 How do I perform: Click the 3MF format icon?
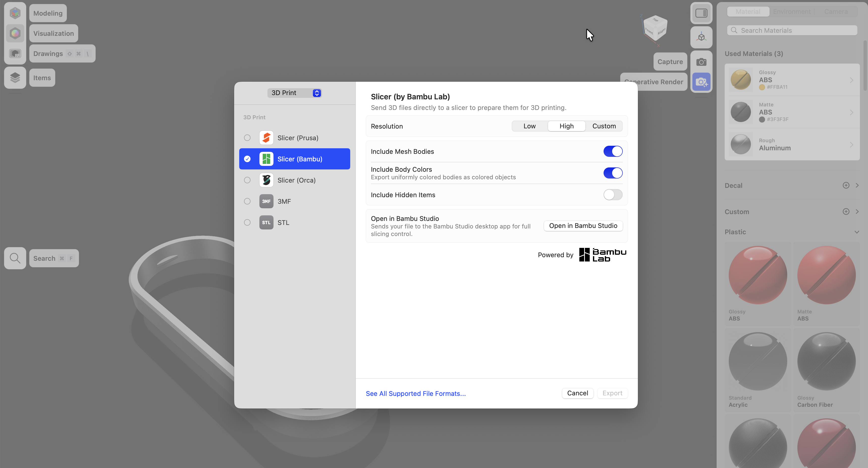(x=266, y=201)
